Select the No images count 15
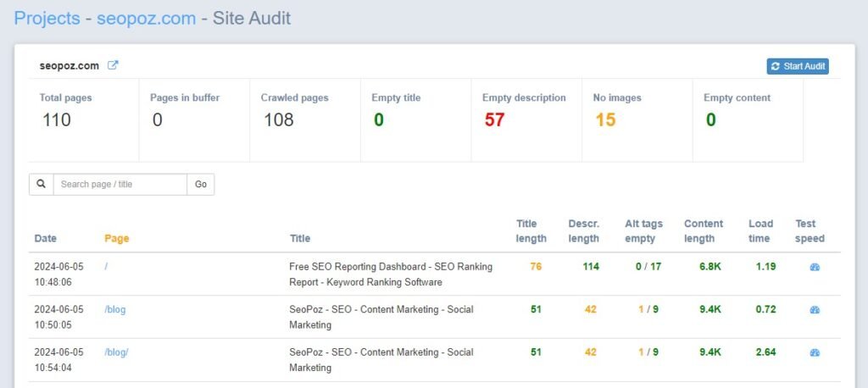This screenshot has height=388, width=868. (x=605, y=119)
